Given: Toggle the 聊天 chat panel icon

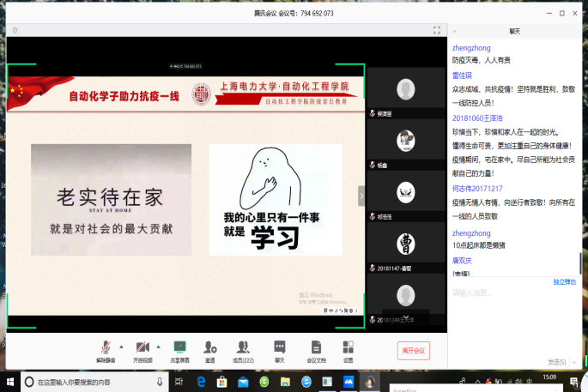Looking at the screenshot, I should pos(279,349).
